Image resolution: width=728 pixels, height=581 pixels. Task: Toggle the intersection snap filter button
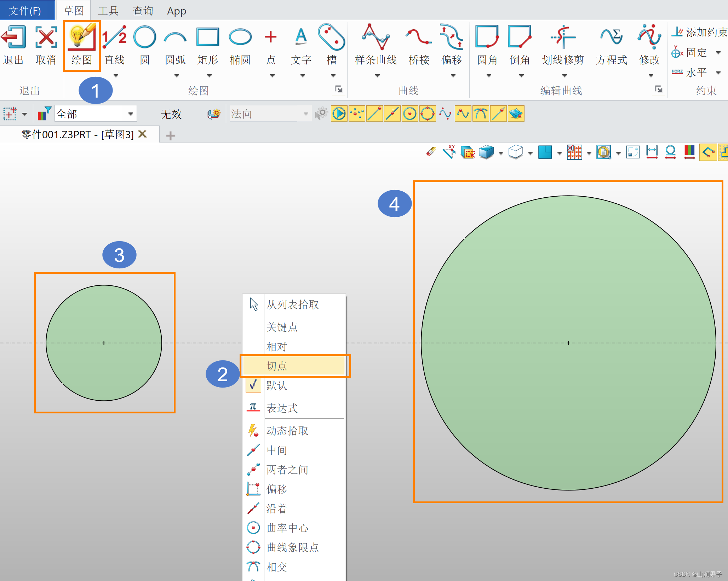coord(481,114)
